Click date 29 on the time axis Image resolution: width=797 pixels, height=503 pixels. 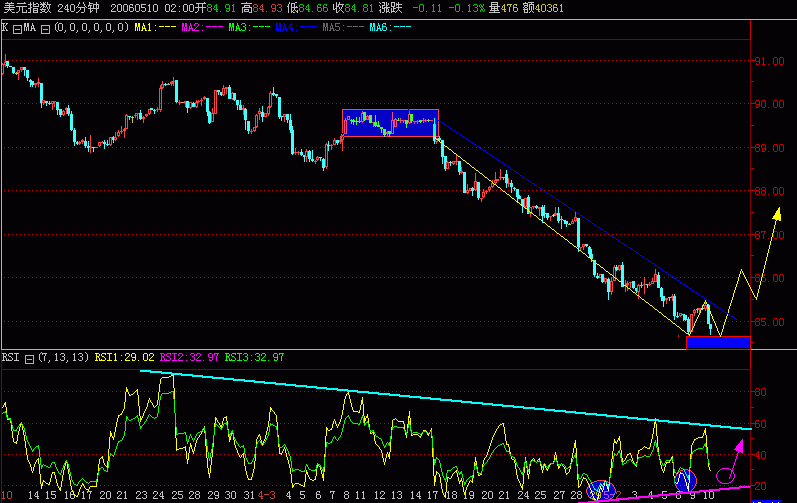coord(213,495)
